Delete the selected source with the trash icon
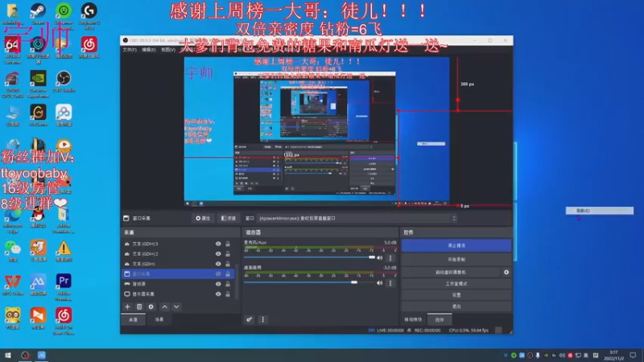Screen dimensions: 644x362 [139, 306]
